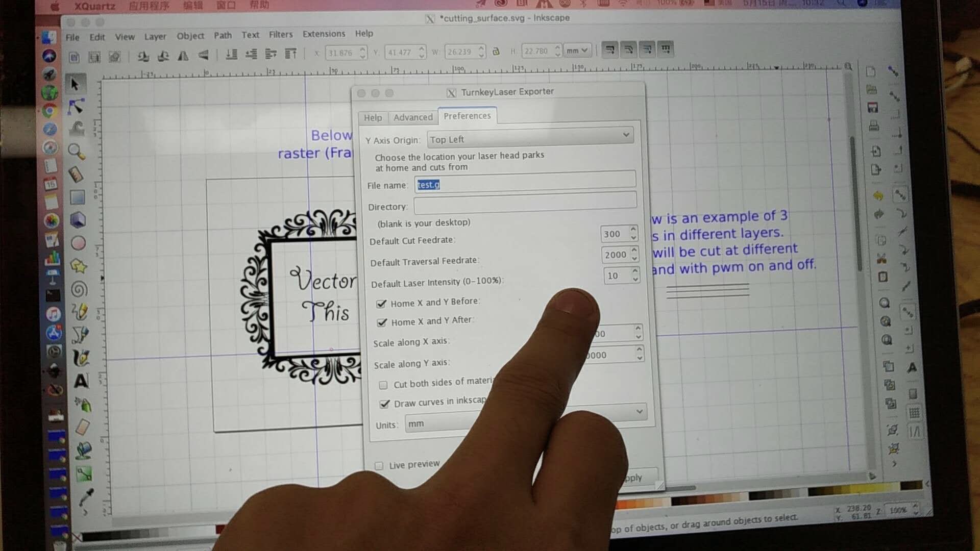Click Raise Selection to Top icon

pos(290,53)
